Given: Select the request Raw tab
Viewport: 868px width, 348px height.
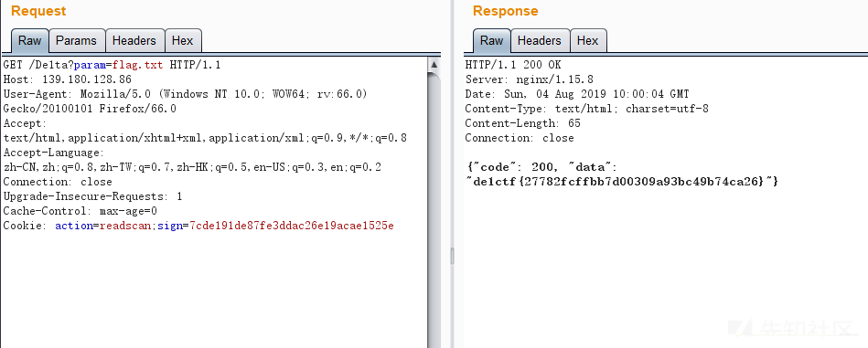Looking at the screenshot, I should (x=30, y=41).
